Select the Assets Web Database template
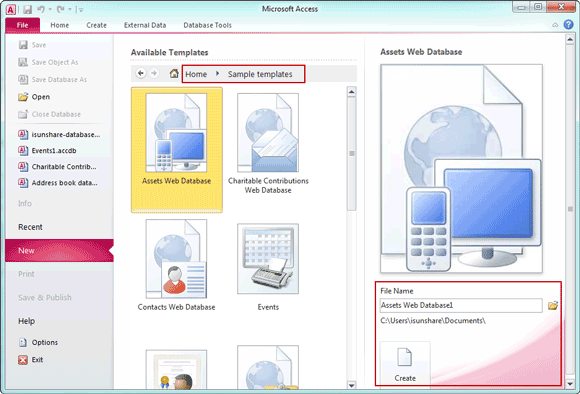580x394 pixels. coord(176,150)
